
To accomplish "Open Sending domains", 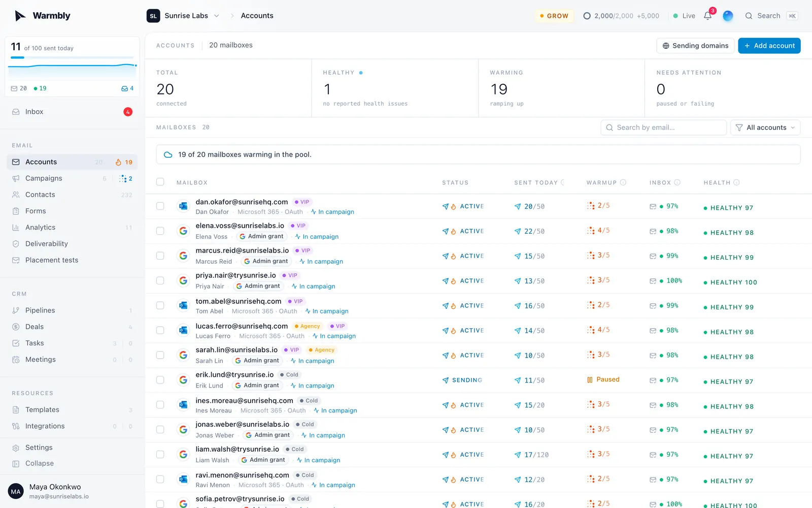I will (x=695, y=46).
